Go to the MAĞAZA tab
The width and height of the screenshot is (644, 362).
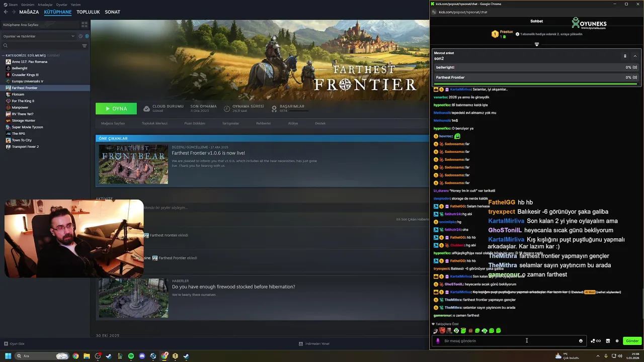click(x=29, y=12)
